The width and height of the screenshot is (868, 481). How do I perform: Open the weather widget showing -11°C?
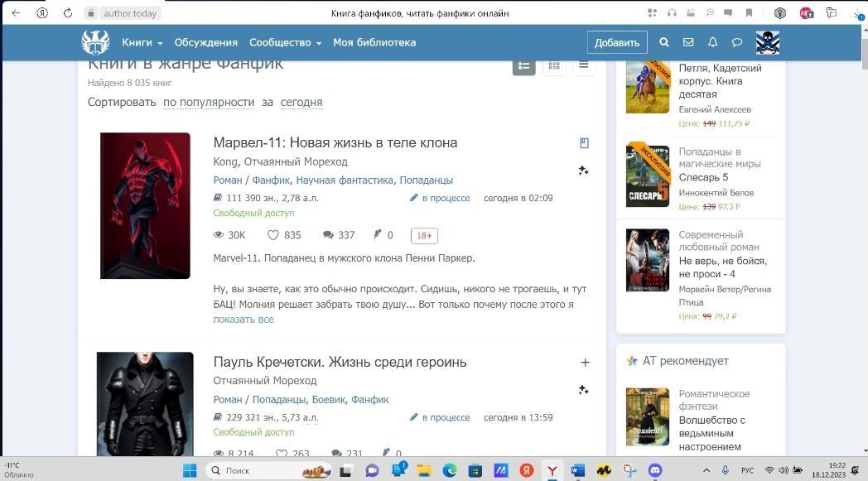[19, 470]
